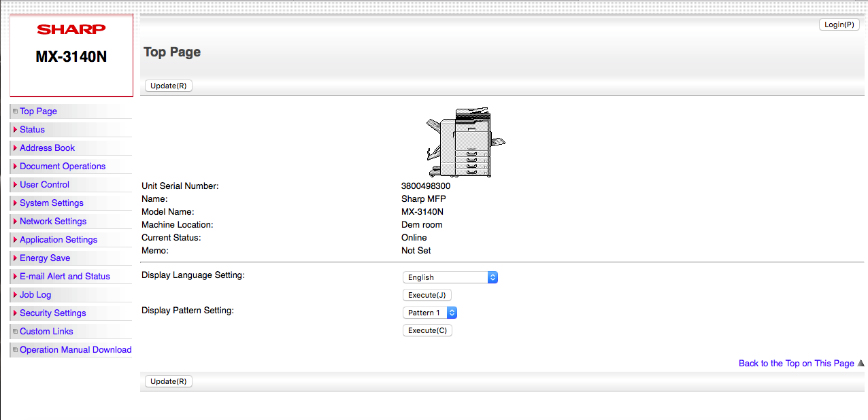Open the Display Pattern dropdown
This screenshot has width=868, height=420.
click(430, 313)
